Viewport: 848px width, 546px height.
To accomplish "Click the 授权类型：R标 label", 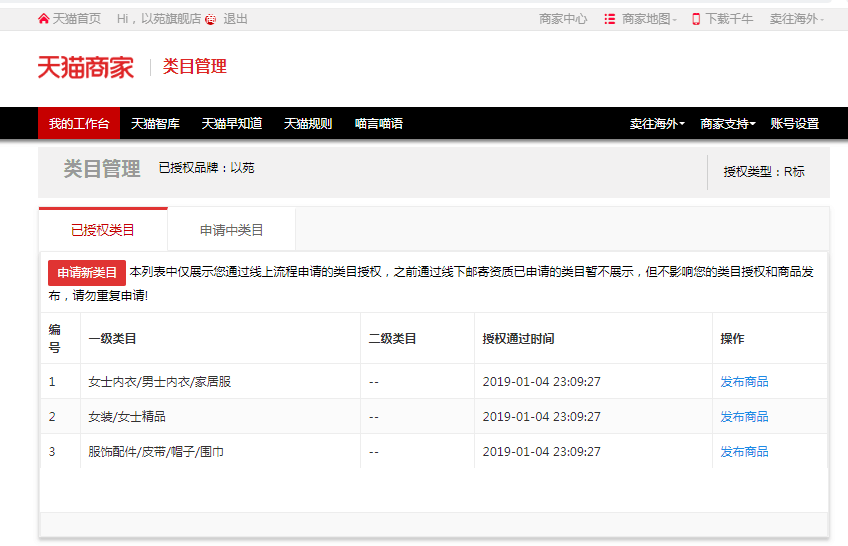I will (764, 172).
